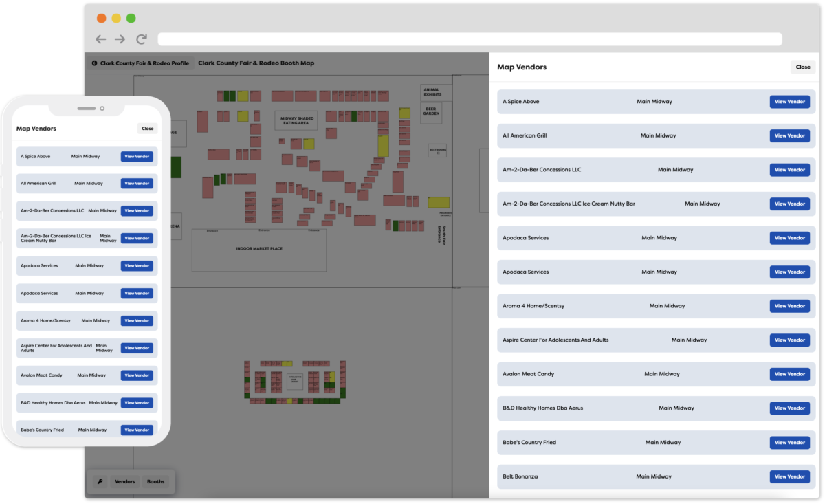This screenshot has width=825, height=504.
Task: Click the browser back arrow
Action: click(x=100, y=39)
